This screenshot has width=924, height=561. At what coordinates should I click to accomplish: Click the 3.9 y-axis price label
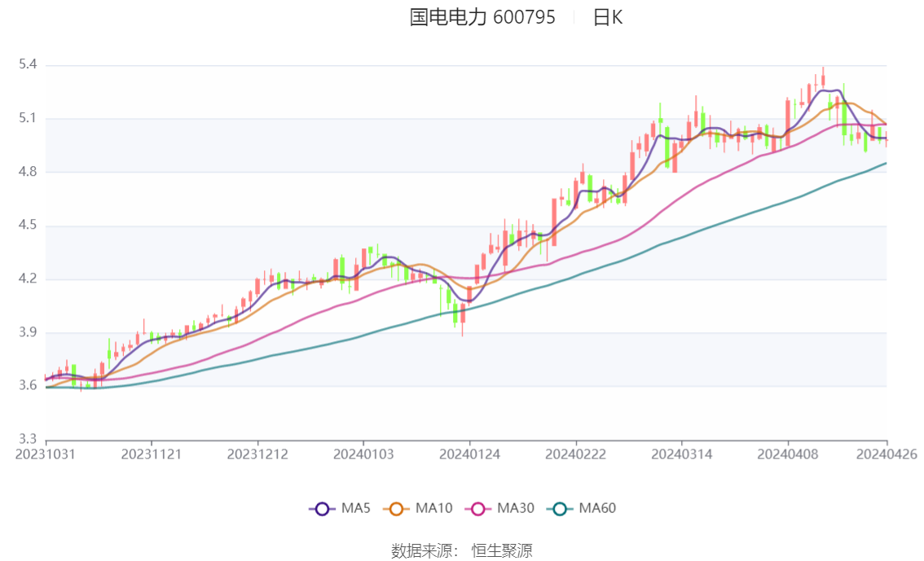(28, 332)
